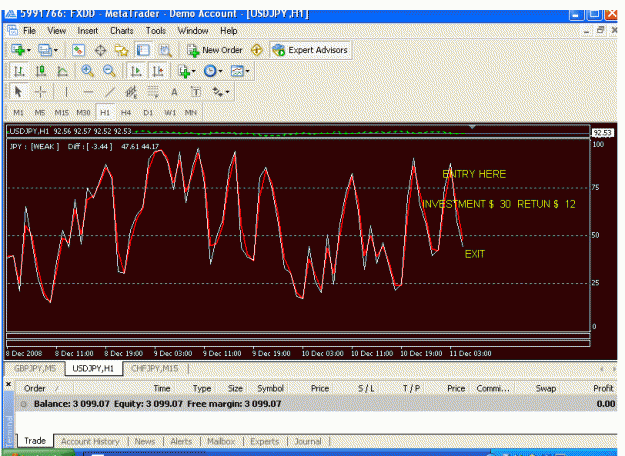Select the candlestick chart type icon
625x456 pixels.
point(41,71)
